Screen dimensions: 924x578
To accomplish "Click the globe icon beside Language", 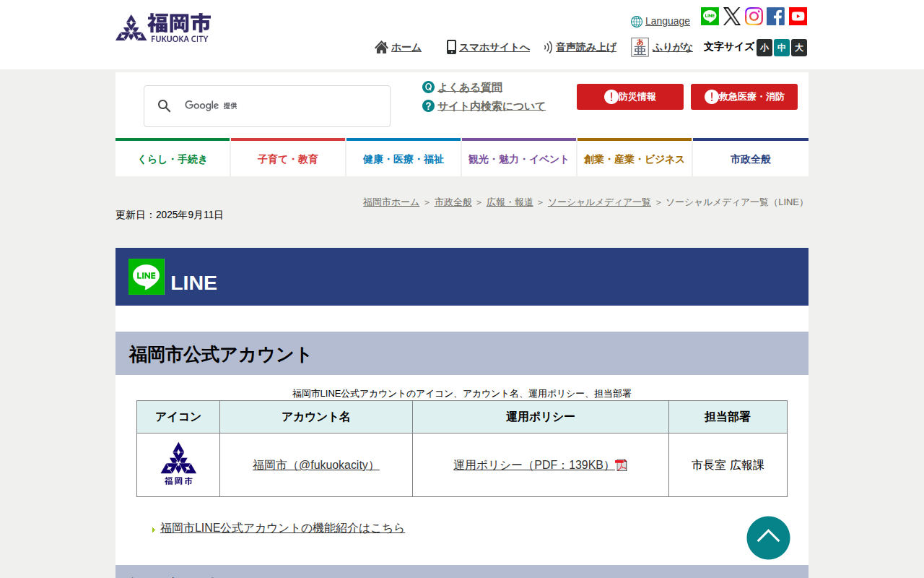I will click(x=637, y=22).
